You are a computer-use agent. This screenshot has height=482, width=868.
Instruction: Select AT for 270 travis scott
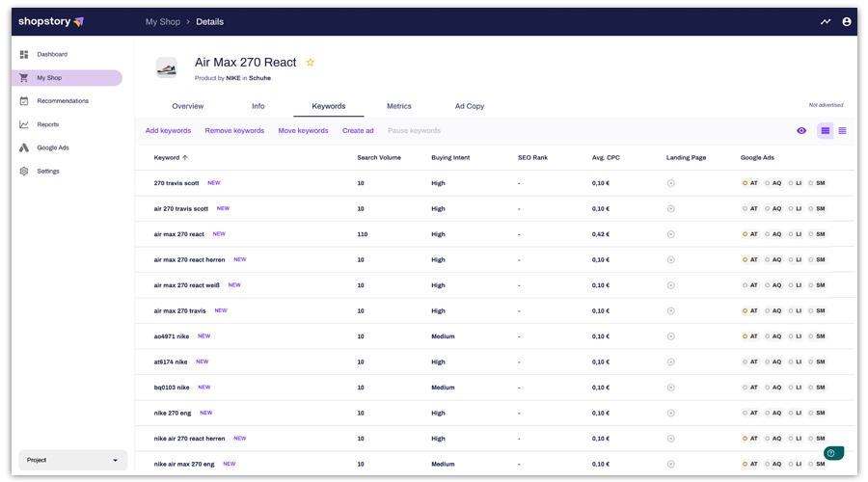pos(750,183)
